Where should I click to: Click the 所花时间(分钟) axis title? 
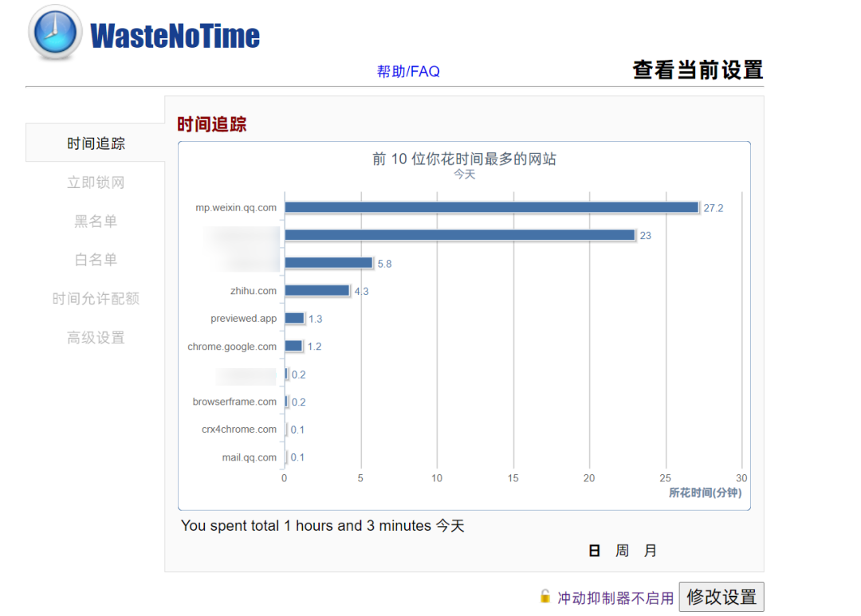click(705, 492)
